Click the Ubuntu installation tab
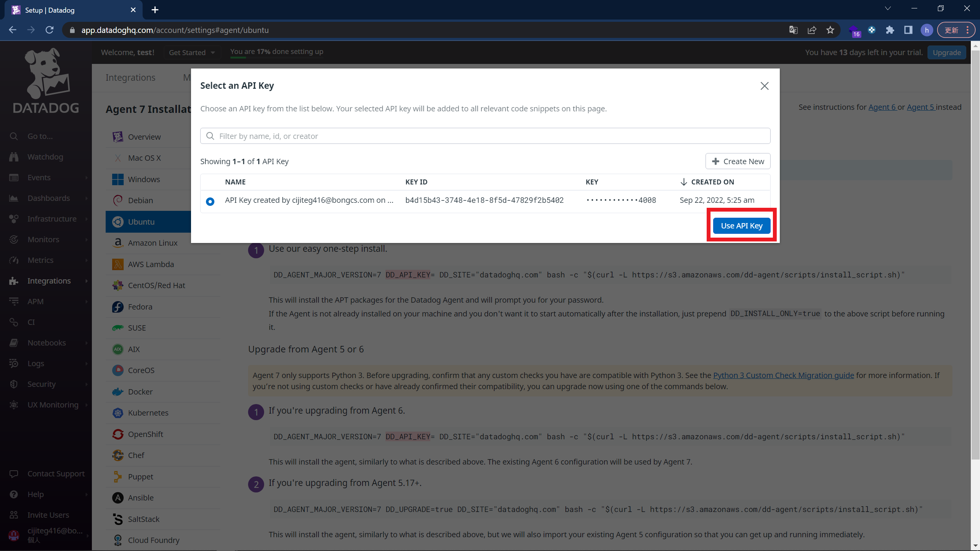Image resolution: width=980 pixels, height=551 pixels. pos(142,221)
